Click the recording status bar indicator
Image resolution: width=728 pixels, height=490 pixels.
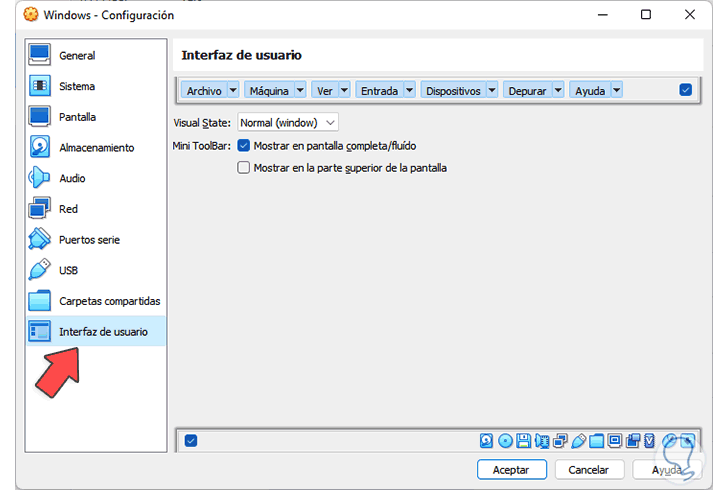click(633, 440)
